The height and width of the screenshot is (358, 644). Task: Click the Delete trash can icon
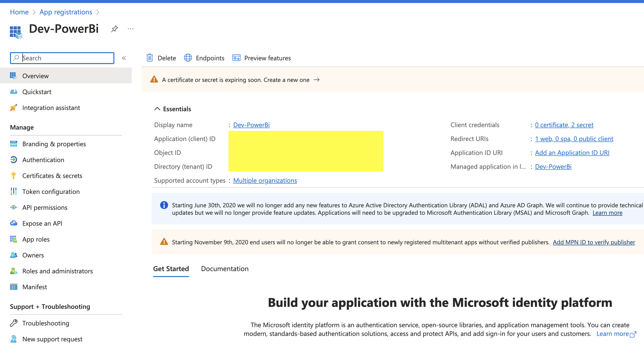(x=149, y=58)
